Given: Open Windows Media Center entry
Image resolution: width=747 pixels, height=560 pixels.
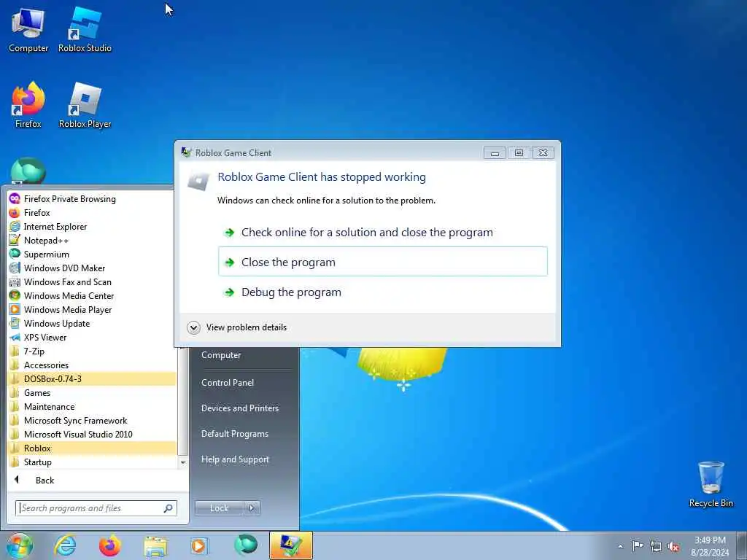Looking at the screenshot, I should coord(91,295).
